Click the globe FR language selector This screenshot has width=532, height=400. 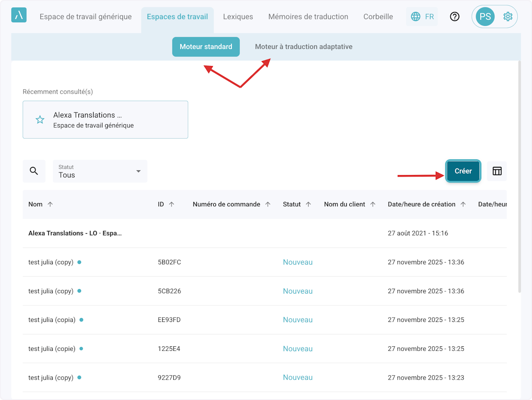pos(422,17)
